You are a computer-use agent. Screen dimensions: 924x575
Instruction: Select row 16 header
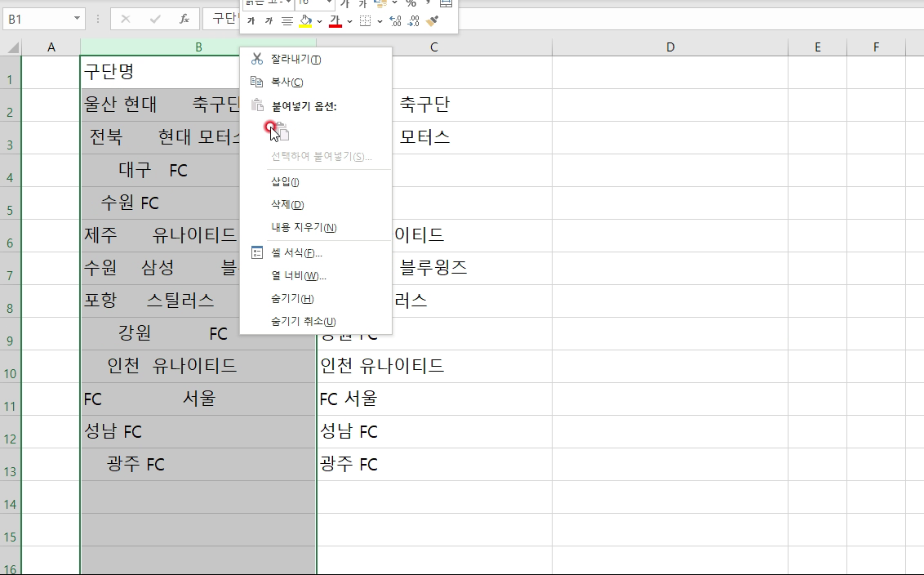click(10, 562)
